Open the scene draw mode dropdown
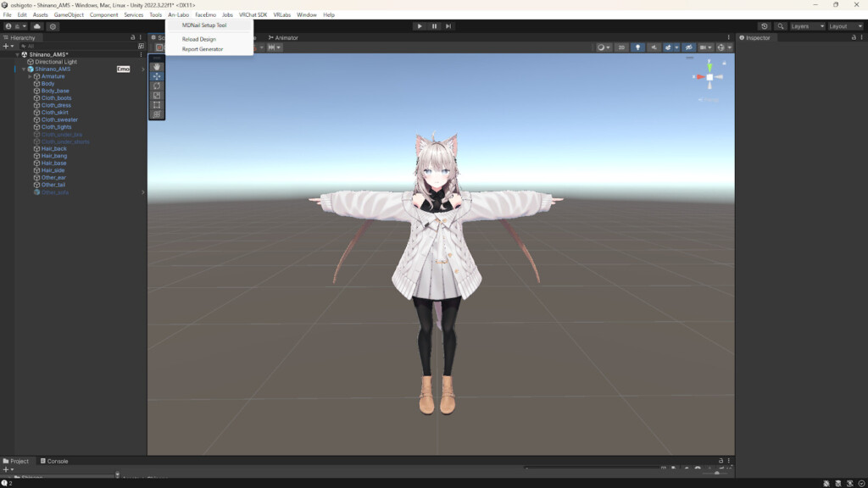 (x=604, y=47)
